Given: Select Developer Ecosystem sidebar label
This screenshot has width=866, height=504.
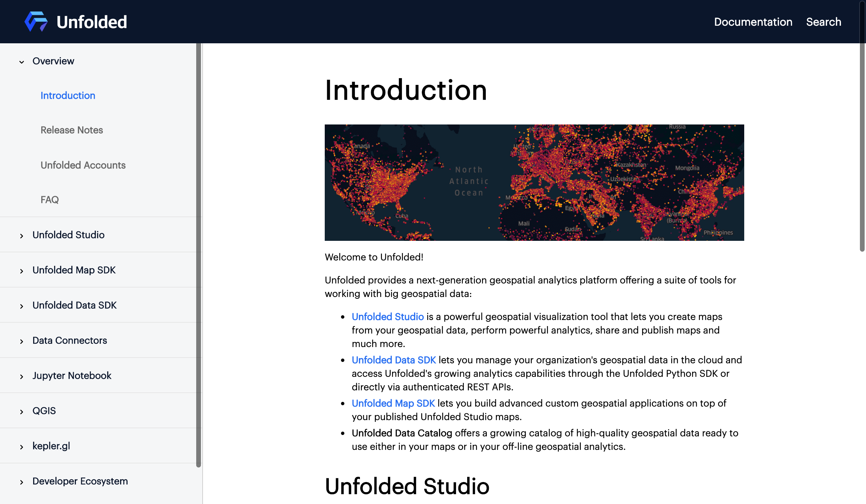Looking at the screenshot, I should tap(80, 481).
